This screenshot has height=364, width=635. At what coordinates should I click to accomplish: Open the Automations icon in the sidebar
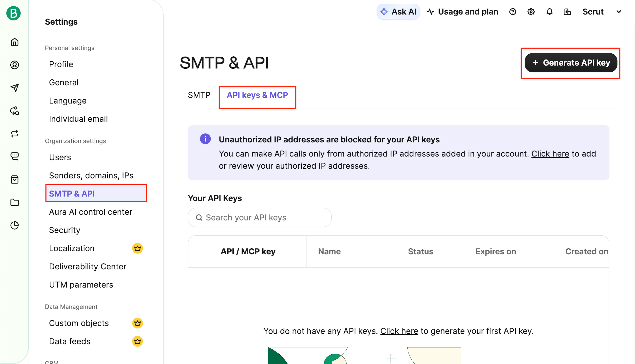pos(15,111)
